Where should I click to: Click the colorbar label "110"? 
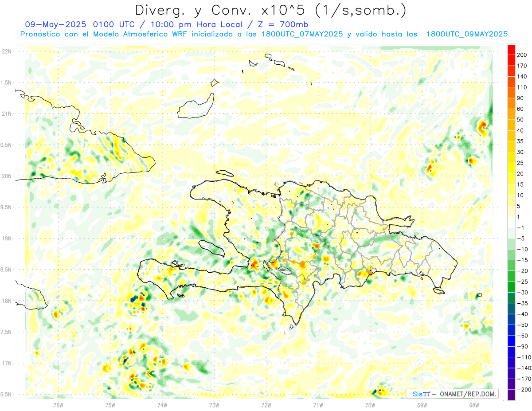click(x=521, y=87)
